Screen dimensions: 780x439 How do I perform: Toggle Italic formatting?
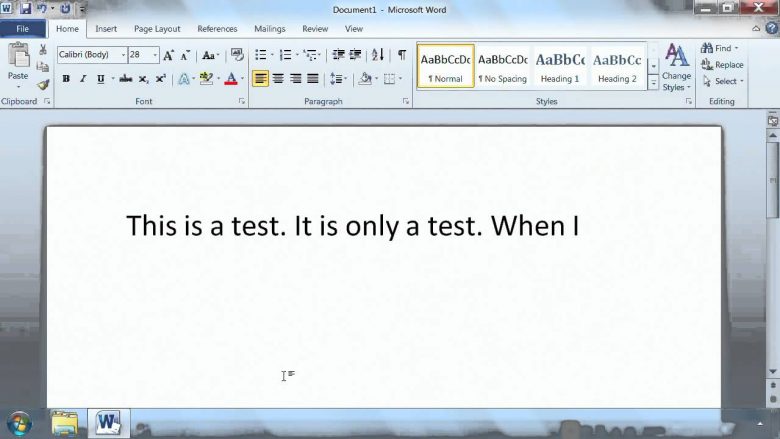(83, 79)
